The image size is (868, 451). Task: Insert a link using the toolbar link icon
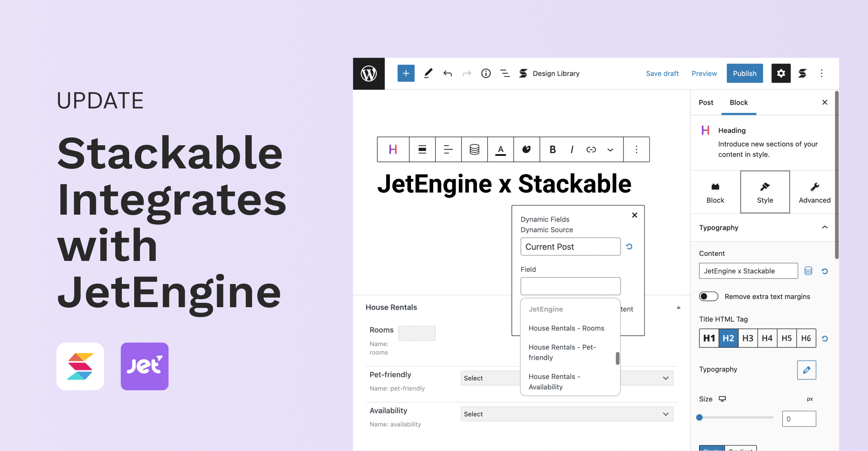click(x=591, y=149)
